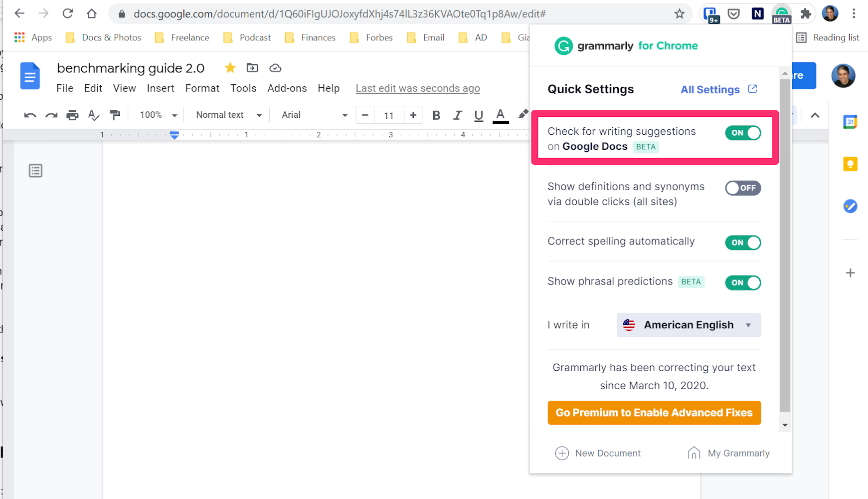Enable definitions and synonyms via double clicks

click(743, 188)
